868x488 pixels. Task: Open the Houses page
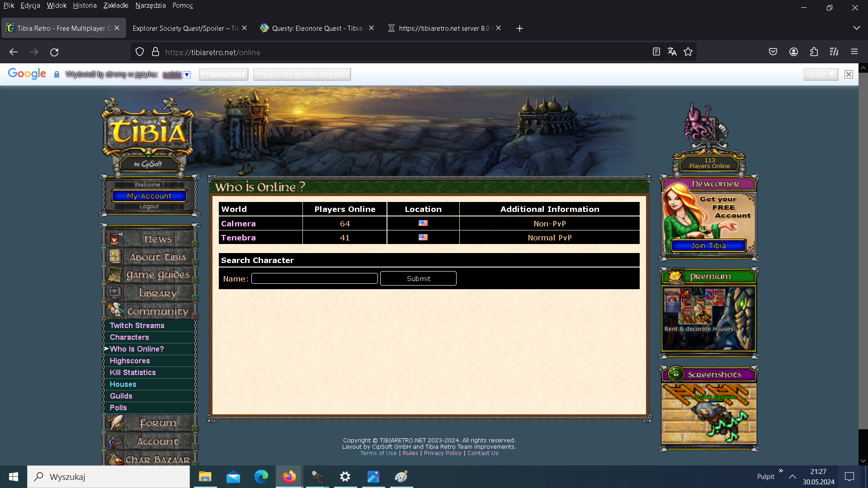(123, 384)
